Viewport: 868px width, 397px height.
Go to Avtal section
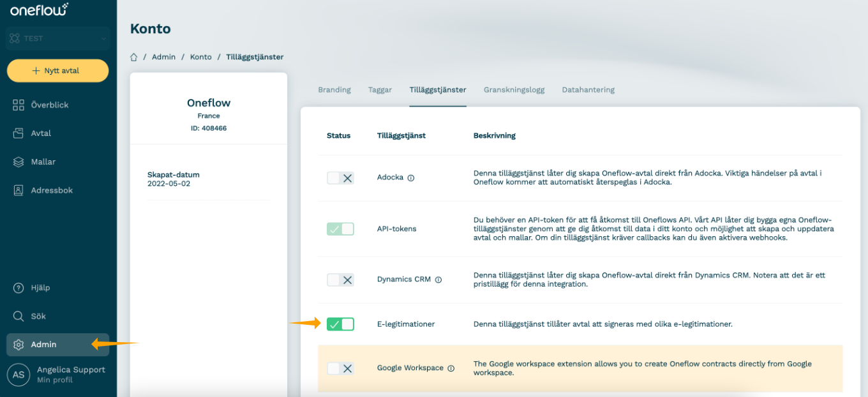[57, 133]
